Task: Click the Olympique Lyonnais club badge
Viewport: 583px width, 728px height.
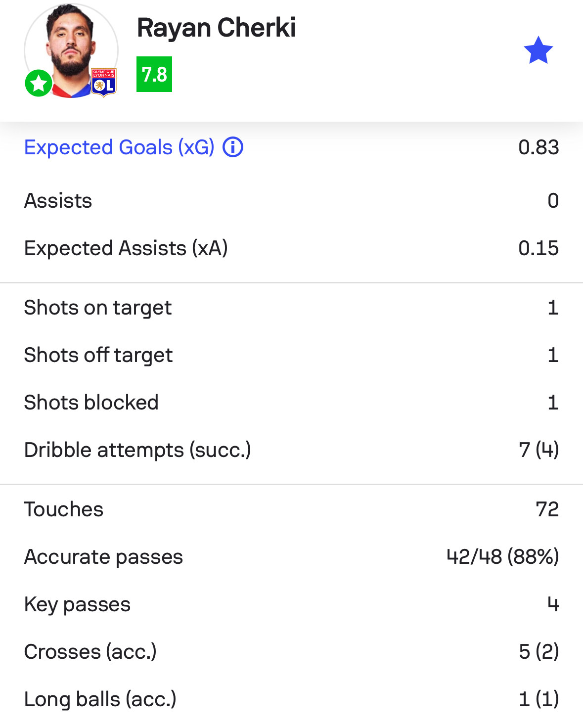Action: (x=104, y=82)
